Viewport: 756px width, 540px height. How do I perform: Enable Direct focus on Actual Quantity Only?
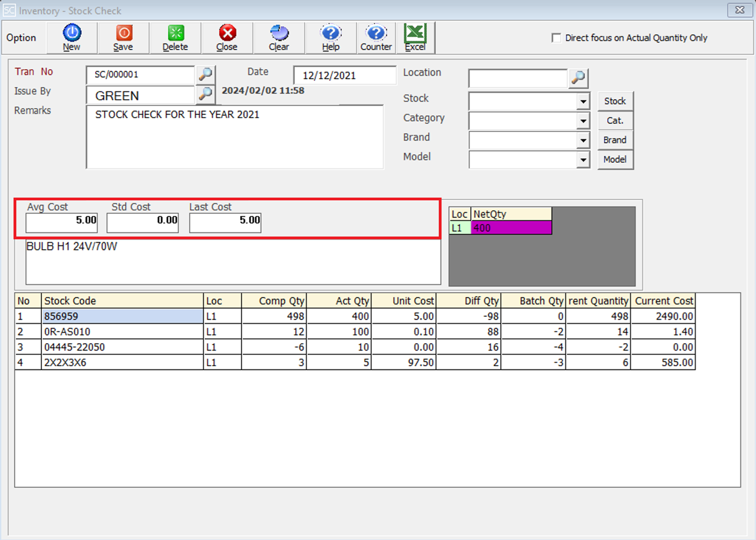coord(556,38)
